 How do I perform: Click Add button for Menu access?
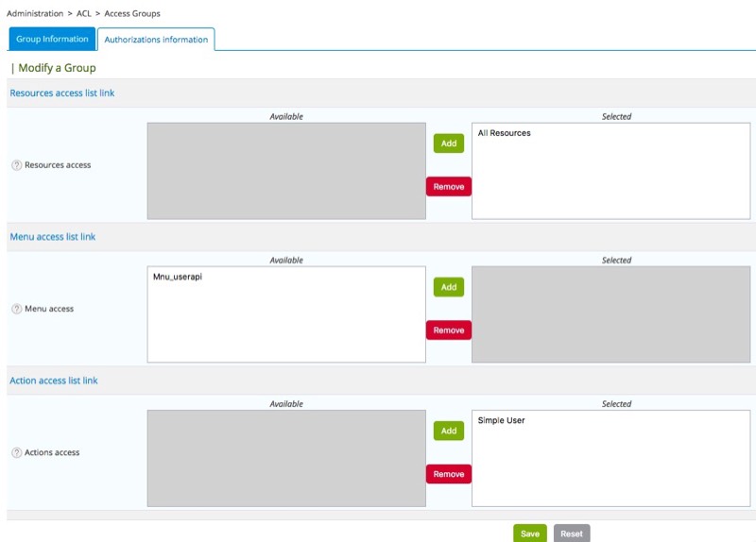click(449, 287)
